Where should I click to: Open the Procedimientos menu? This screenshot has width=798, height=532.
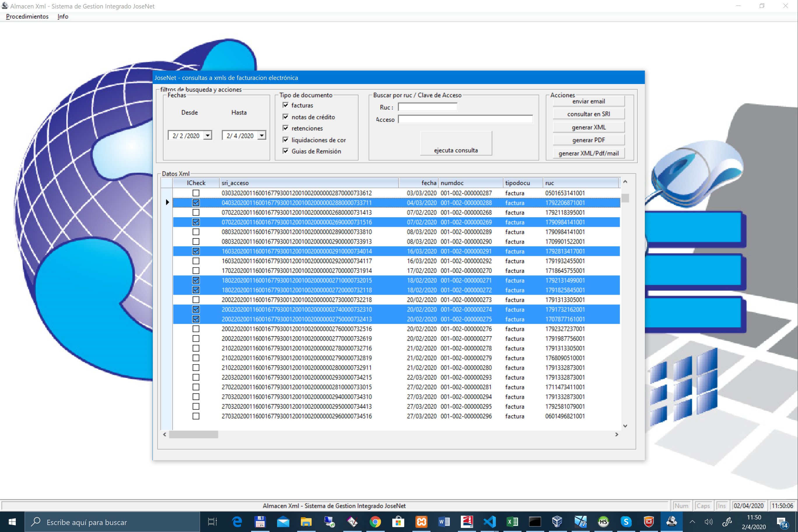[27, 16]
